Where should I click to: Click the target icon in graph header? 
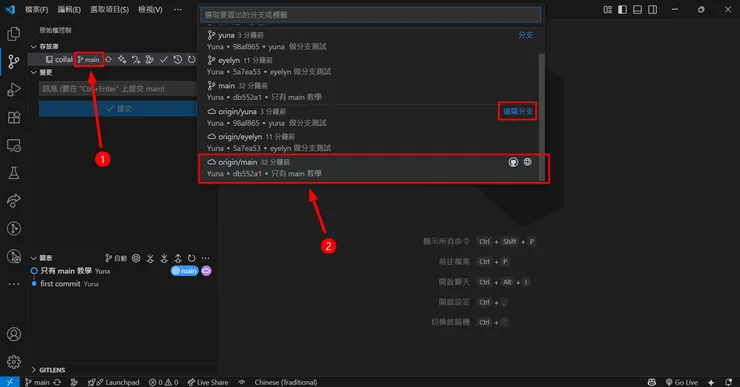pyautogui.click(x=136, y=258)
